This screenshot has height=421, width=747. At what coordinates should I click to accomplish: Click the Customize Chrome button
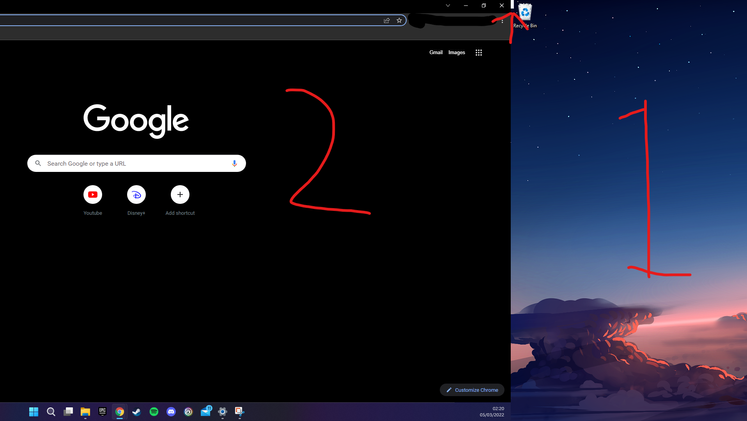click(472, 390)
